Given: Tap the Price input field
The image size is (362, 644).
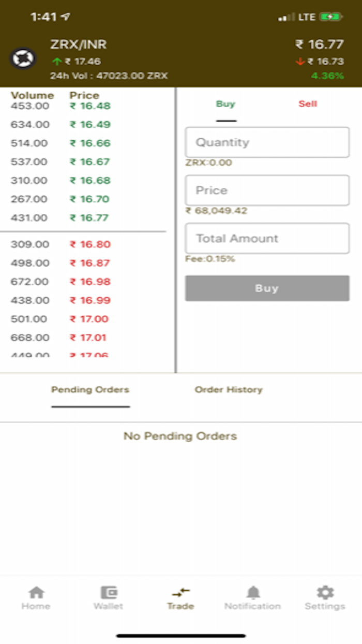Looking at the screenshot, I should 267,190.
